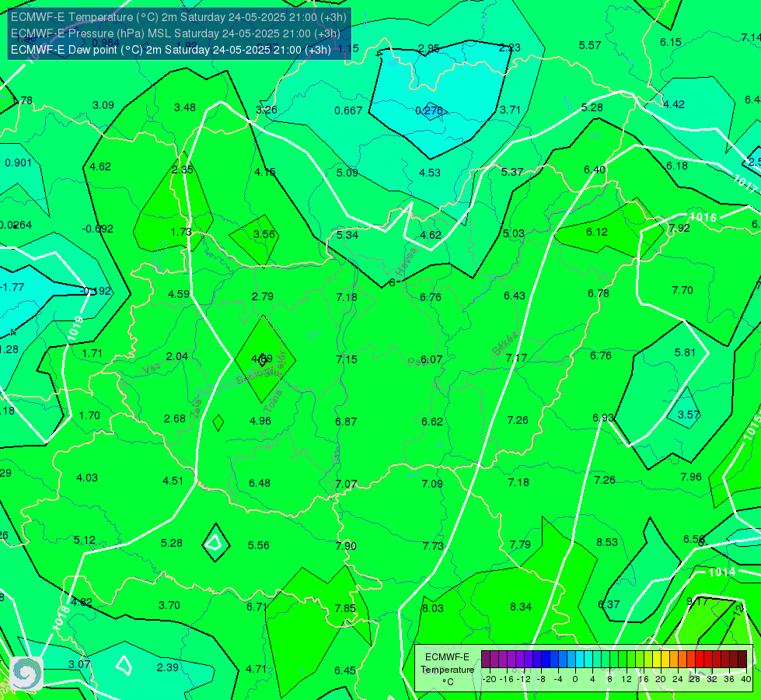The height and width of the screenshot is (700, 761).
Task: Click the 4.03 data value
Action: (87, 478)
